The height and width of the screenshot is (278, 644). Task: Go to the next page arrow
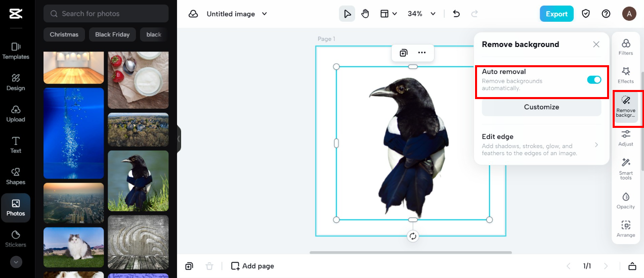606,266
